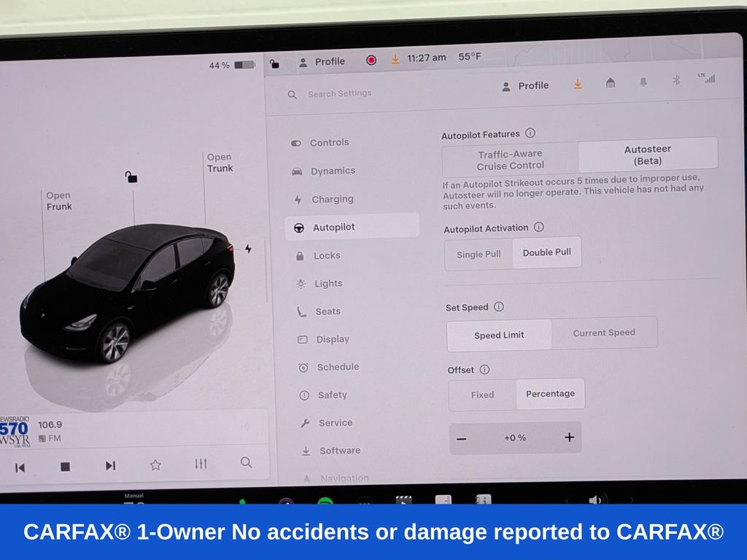Screen dimensions: 747x560
Task: Choose Single Pull activation
Action: 479,254
